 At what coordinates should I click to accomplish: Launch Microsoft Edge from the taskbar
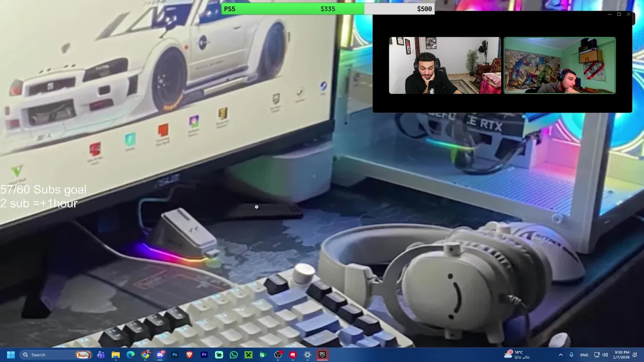[130, 354]
